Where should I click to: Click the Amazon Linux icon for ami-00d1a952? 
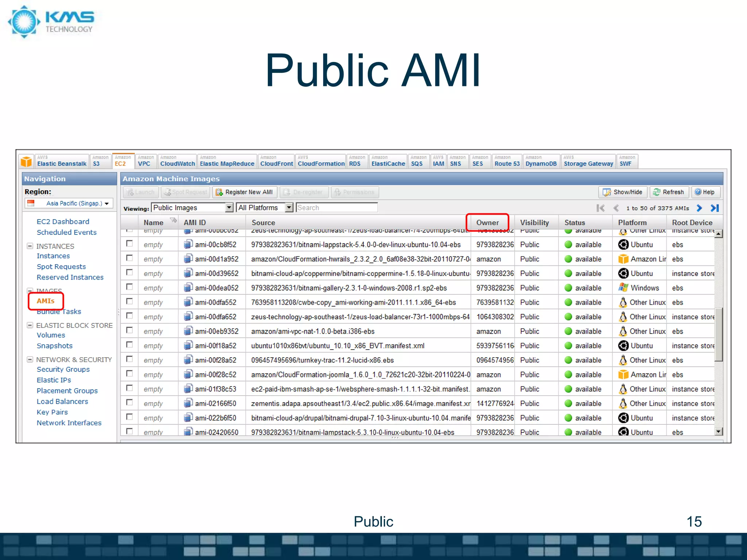[x=623, y=258]
